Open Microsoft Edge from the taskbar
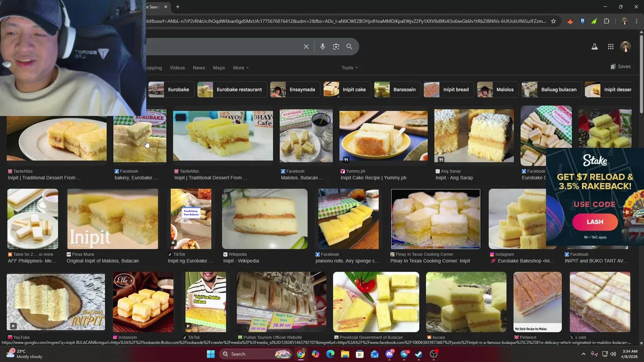 coord(330,354)
